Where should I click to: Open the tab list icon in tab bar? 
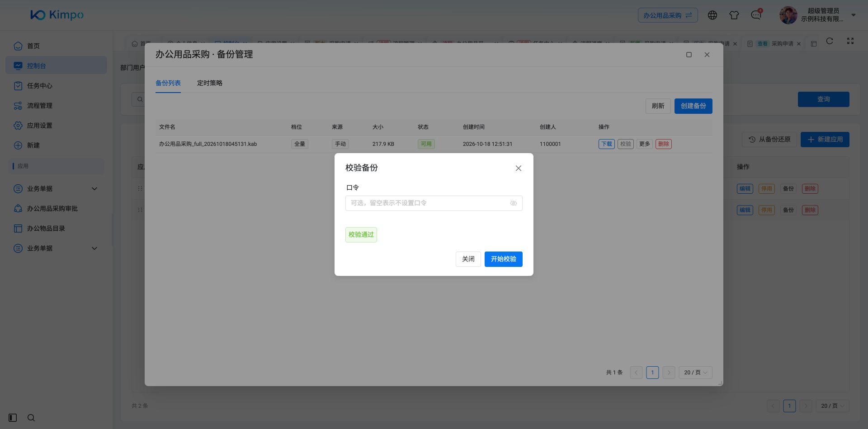pyautogui.click(x=814, y=44)
